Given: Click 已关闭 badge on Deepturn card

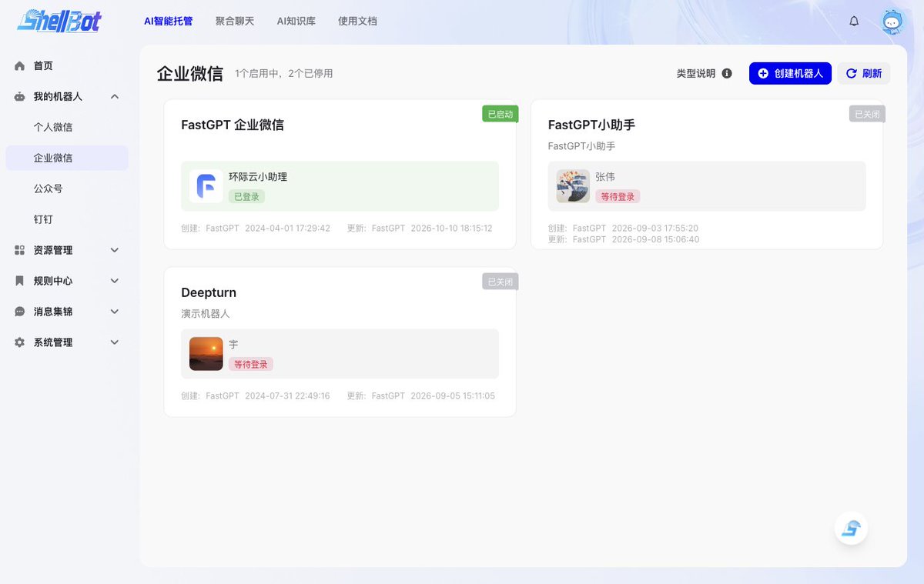Looking at the screenshot, I should 500,282.
